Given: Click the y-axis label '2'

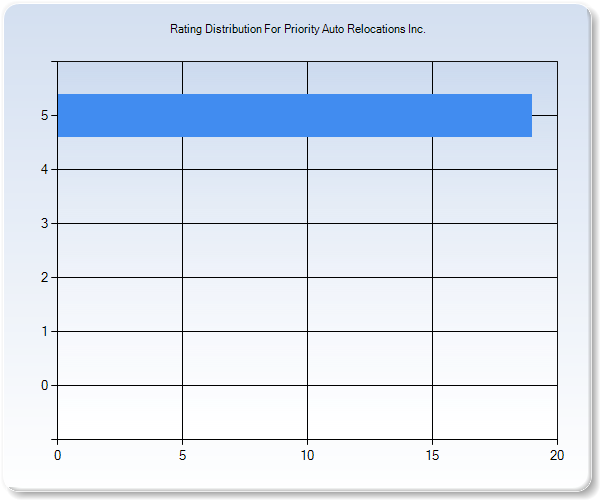Looking at the screenshot, I should [44, 277].
